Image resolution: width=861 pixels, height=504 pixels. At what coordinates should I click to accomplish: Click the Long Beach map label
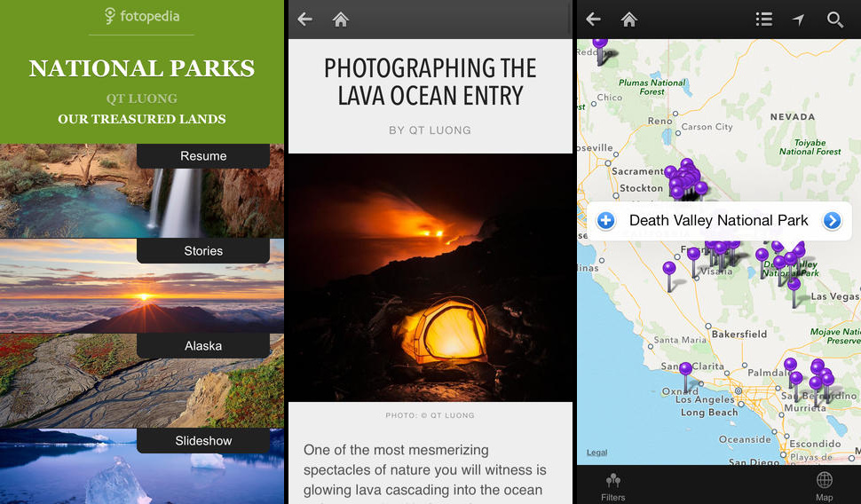pos(709,413)
